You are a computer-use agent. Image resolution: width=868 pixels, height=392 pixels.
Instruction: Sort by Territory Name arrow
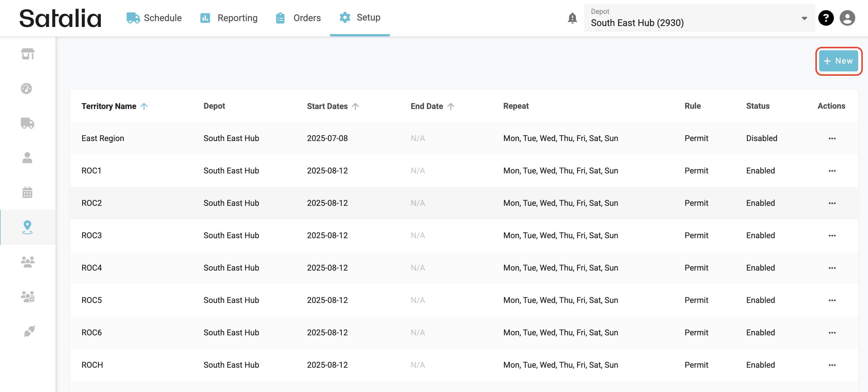(144, 106)
